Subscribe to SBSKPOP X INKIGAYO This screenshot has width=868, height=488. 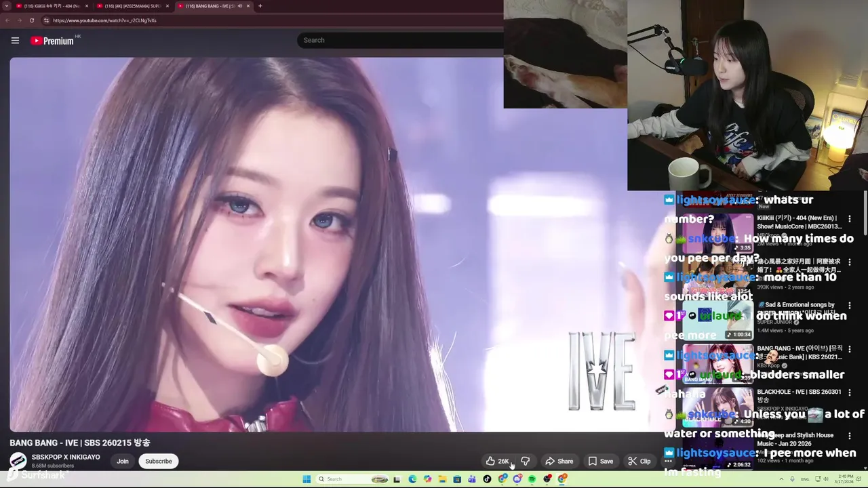(x=159, y=461)
